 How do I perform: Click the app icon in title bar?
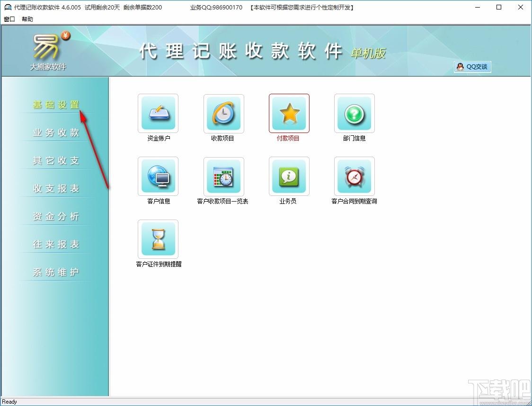click(x=8, y=7)
